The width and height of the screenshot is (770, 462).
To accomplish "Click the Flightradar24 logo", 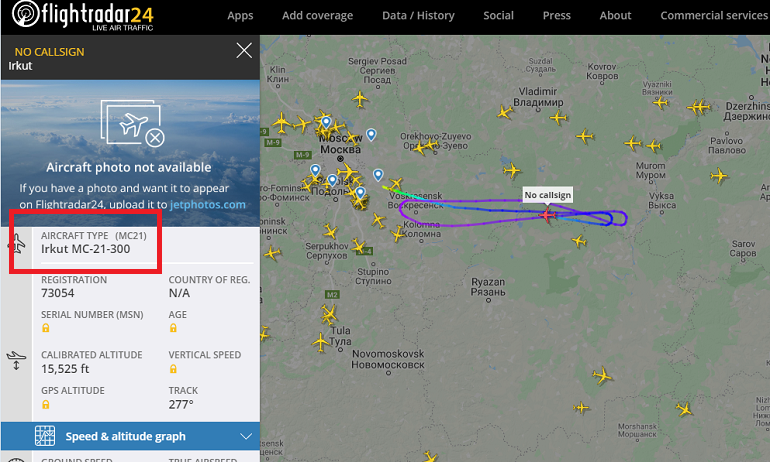I will click(x=83, y=15).
